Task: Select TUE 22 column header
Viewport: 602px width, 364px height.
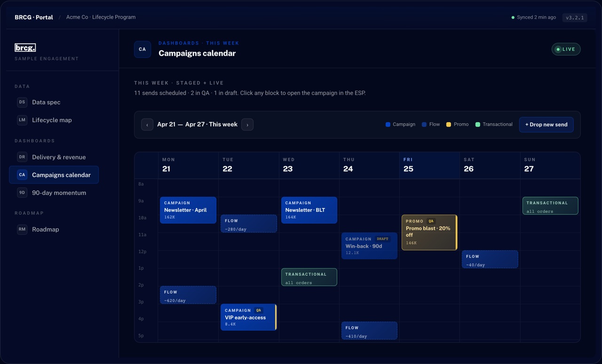Action: (x=249, y=165)
